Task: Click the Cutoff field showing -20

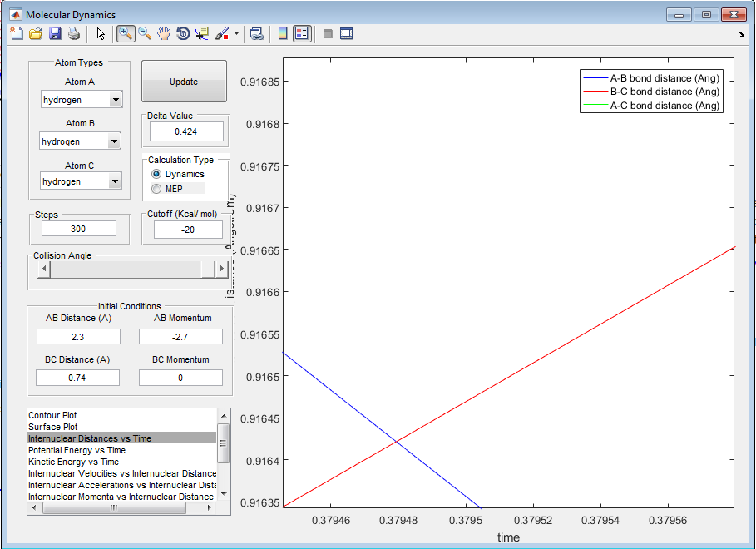Action: (188, 230)
